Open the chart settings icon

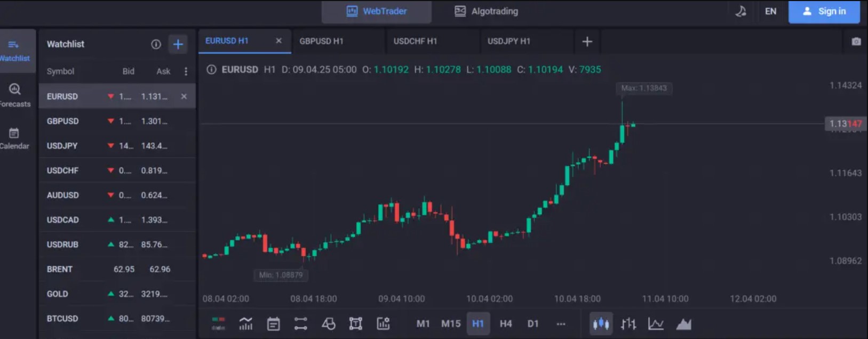pyautogui.click(x=383, y=324)
